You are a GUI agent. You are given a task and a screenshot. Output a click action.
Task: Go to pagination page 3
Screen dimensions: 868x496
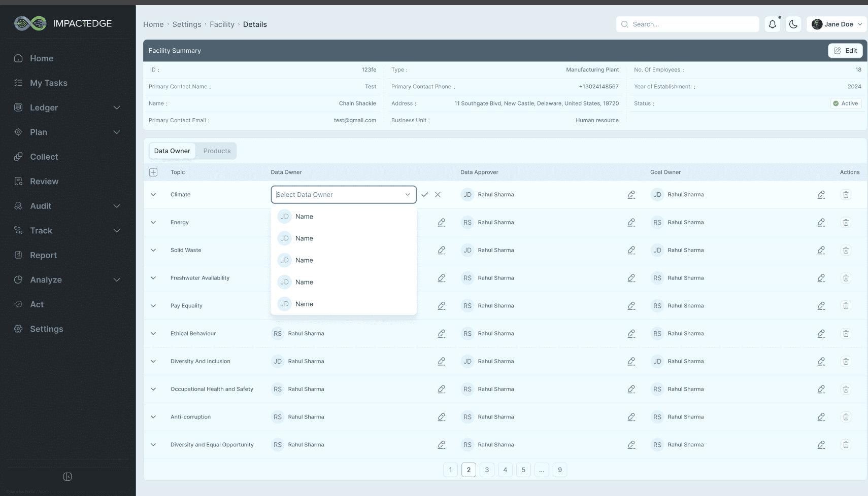pos(487,470)
